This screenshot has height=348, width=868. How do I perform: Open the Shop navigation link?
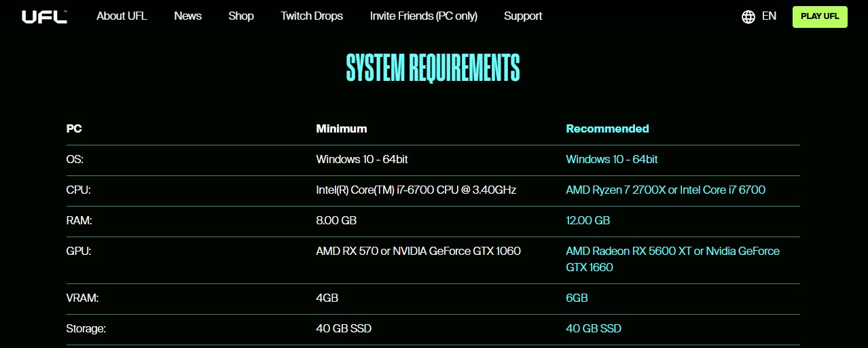click(241, 16)
